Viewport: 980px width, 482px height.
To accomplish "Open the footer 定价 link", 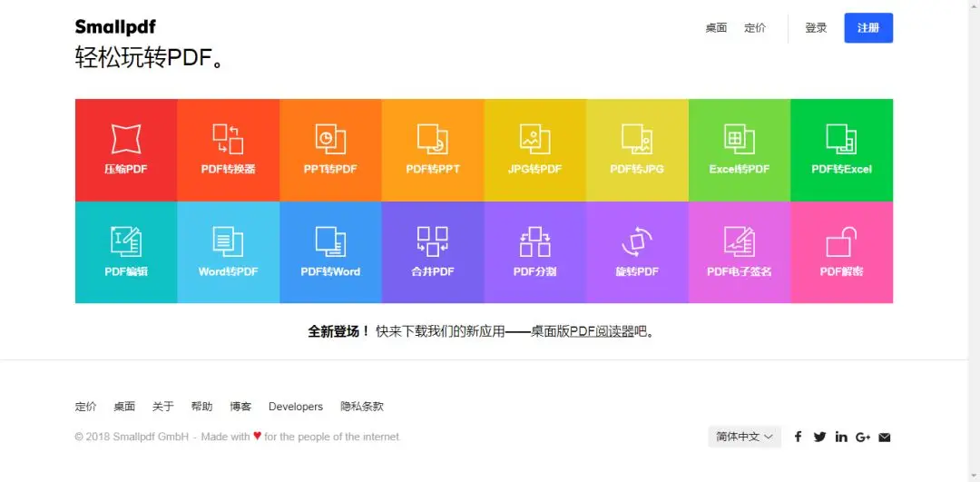I will point(85,407).
